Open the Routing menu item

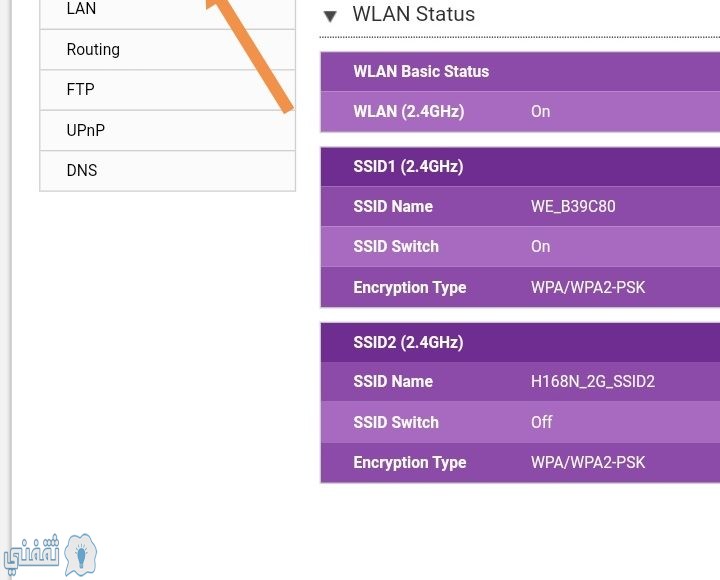[x=168, y=50]
